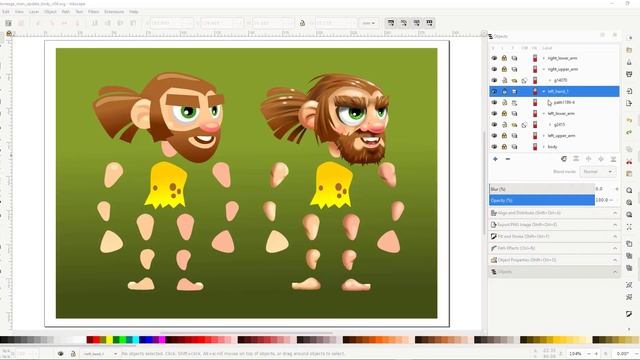This screenshot has height=360, width=640.
Task: Toggle layer visibility eye in status bar
Action: pos(60,354)
